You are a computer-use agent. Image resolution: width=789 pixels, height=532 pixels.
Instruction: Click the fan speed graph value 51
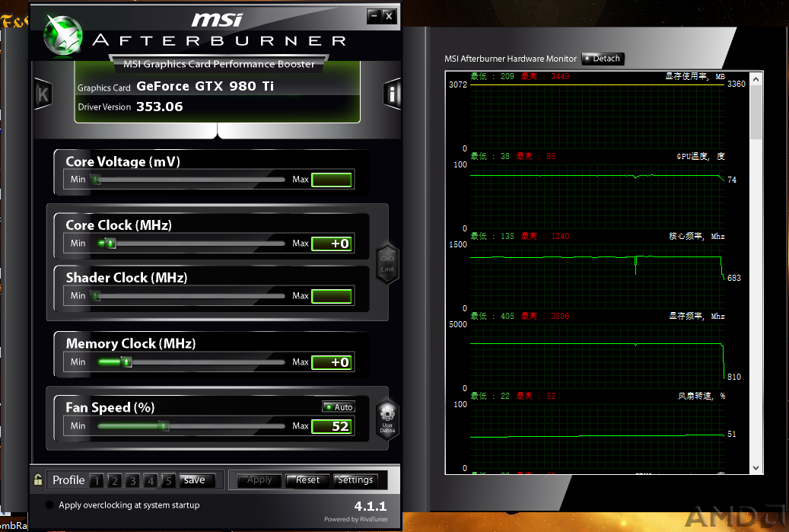click(x=732, y=435)
